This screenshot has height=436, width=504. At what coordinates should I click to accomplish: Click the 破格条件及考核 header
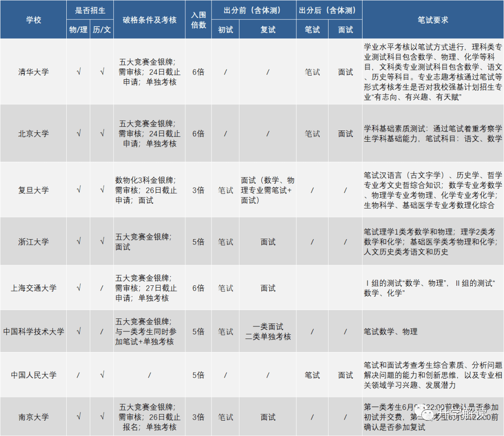[x=149, y=20]
